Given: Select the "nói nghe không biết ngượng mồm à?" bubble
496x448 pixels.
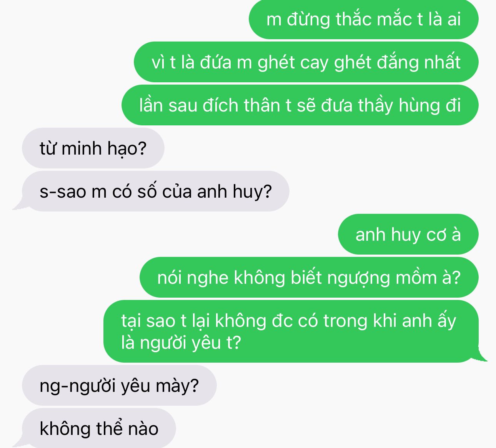Looking at the screenshot, I should point(309,277).
